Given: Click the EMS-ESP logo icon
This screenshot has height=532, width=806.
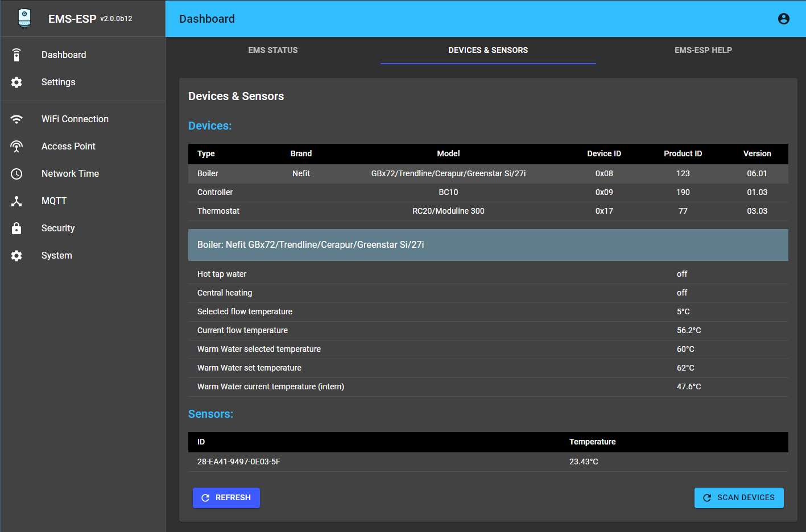Looking at the screenshot, I should [x=24, y=18].
